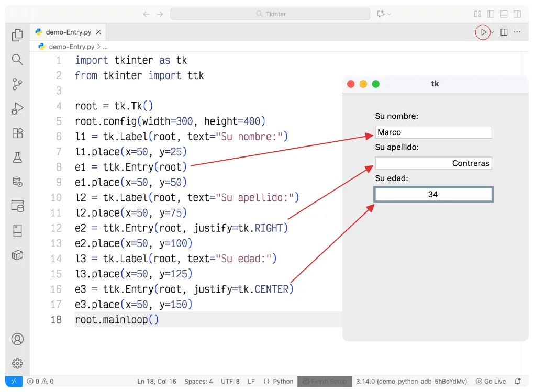The image size is (534, 392).
Task: Open the Source Control view
Action: click(17, 84)
